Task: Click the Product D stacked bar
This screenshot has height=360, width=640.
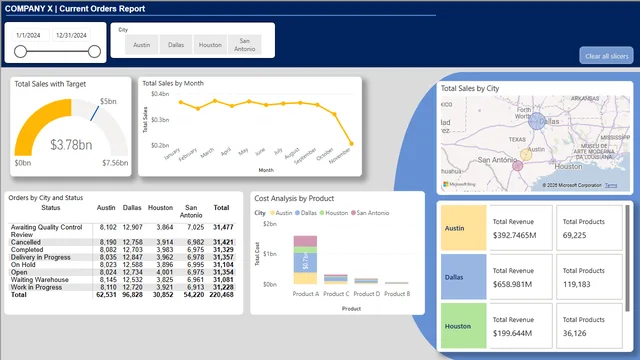Action: coord(366,281)
